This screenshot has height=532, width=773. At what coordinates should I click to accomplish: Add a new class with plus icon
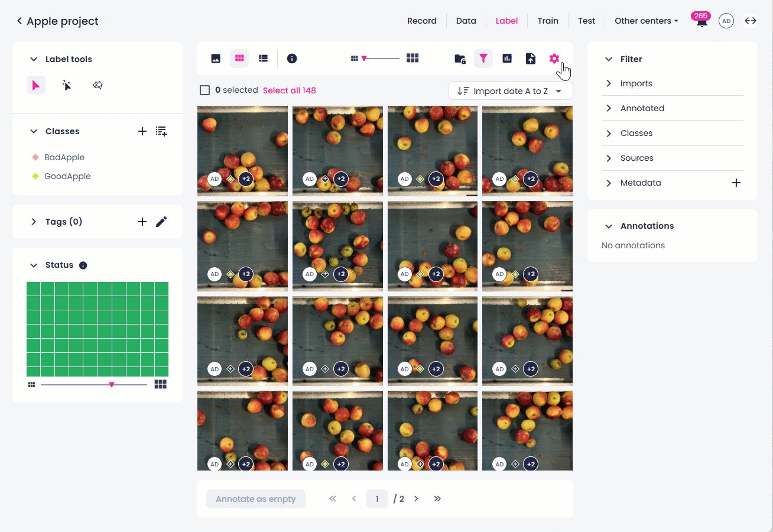click(x=142, y=131)
